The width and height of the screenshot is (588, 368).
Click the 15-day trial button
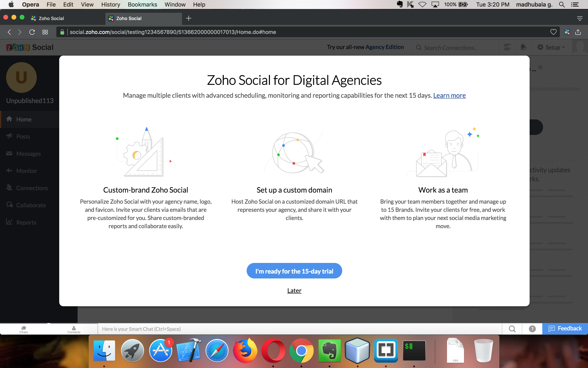coord(294,271)
